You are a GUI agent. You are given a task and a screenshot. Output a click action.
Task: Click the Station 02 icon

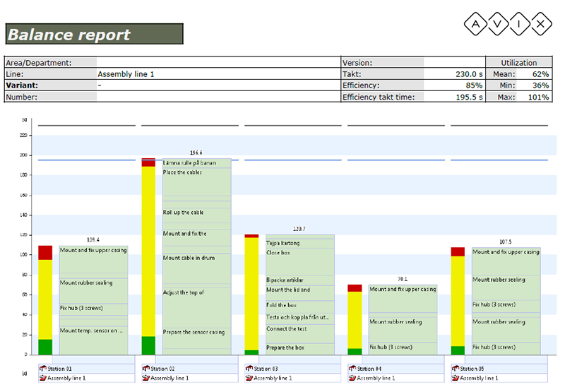pos(145,369)
